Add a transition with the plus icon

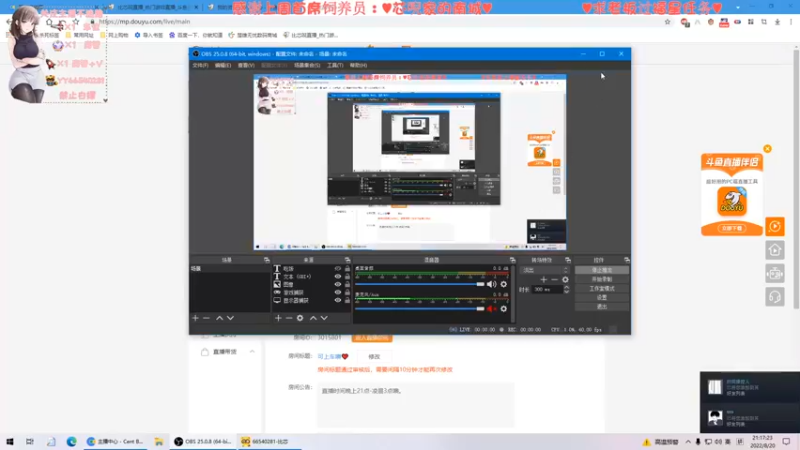click(543, 280)
